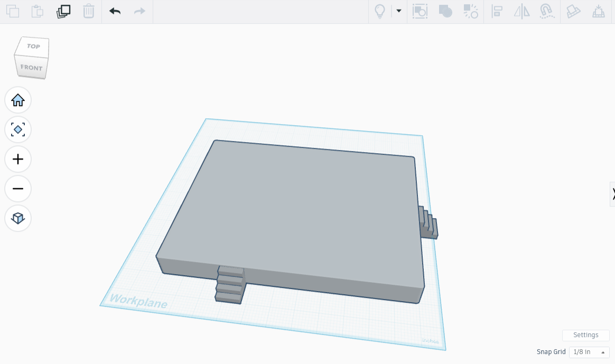Open the Settings button
Viewport: 615px width, 364px height.
point(585,335)
